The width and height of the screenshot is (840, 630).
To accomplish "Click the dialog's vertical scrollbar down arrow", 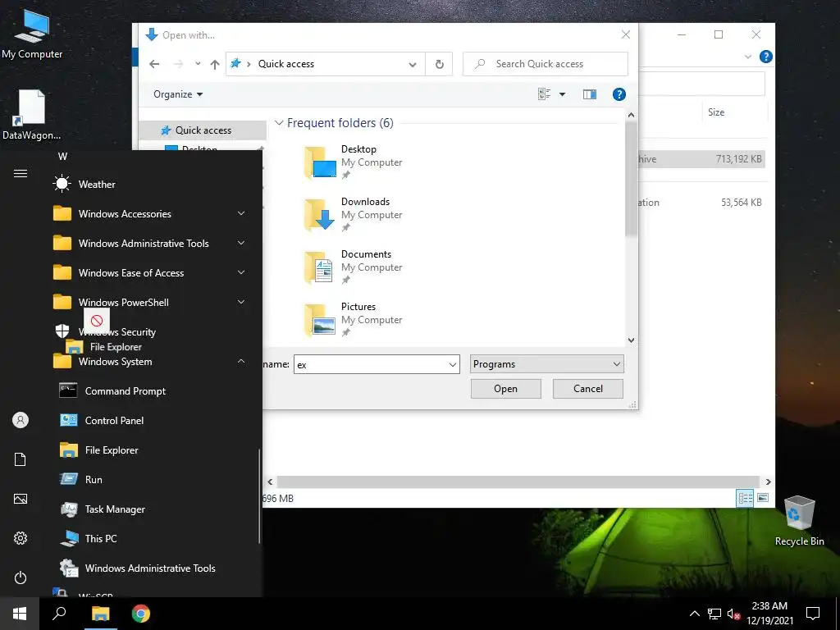I will point(631,340).
